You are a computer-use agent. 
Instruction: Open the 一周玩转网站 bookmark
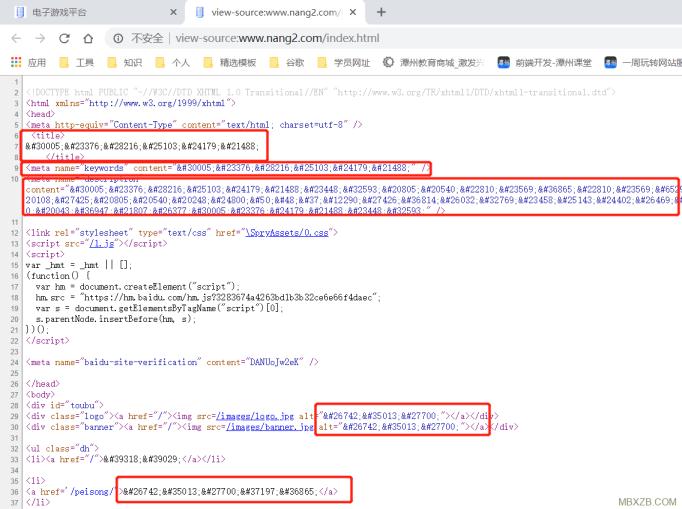(643, 63)
